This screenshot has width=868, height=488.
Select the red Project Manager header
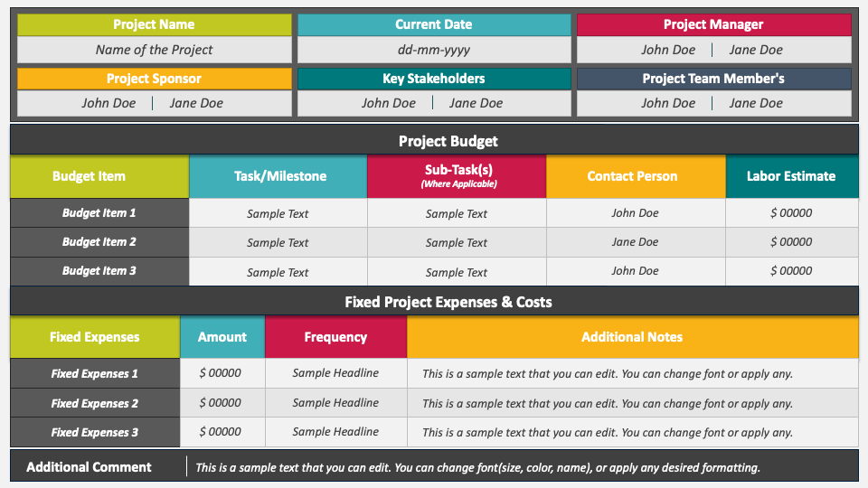tap(713, 24)
